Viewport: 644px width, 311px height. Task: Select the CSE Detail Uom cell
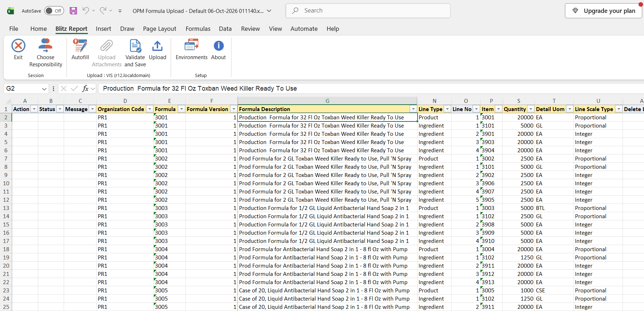tap(554, 291)
